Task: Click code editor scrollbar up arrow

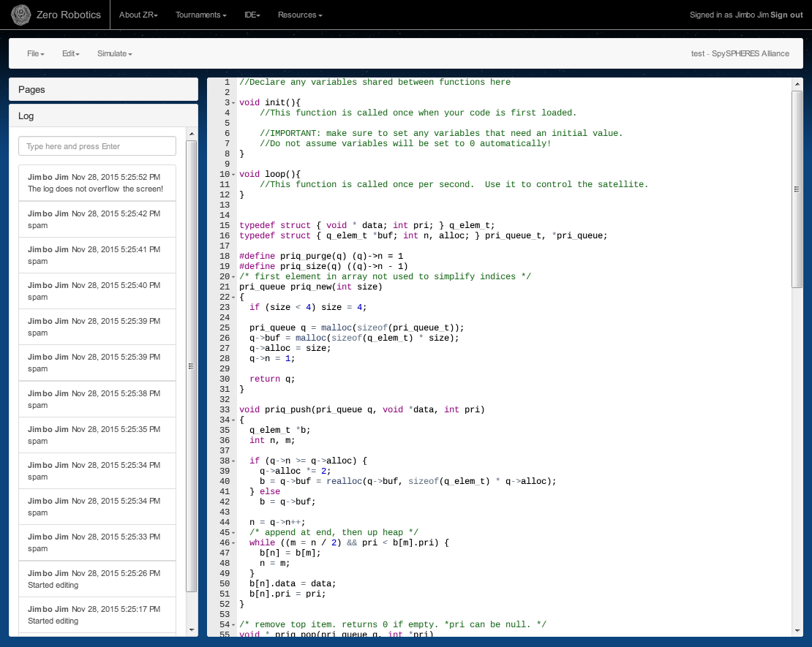Action: click(x=797, y=84)
